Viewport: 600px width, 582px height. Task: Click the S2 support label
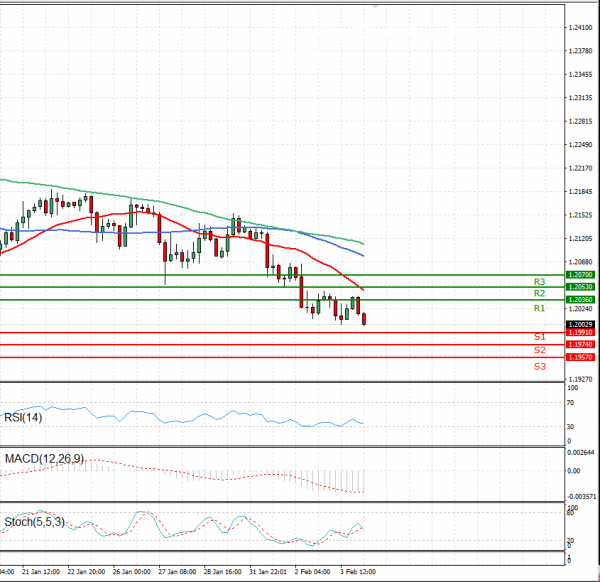click(540, 350)
